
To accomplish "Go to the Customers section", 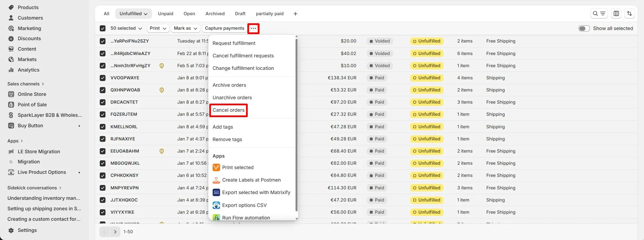I will tap(30, 18).
